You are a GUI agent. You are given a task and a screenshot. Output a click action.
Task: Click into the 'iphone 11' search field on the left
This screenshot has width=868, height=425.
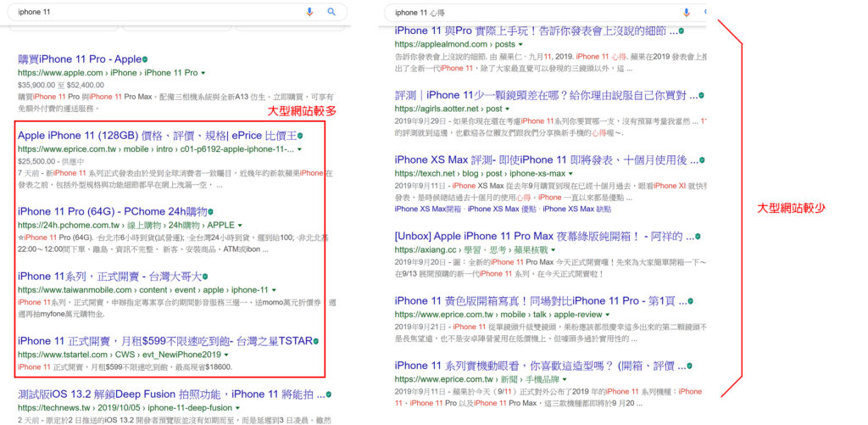[x=177, y=12]
